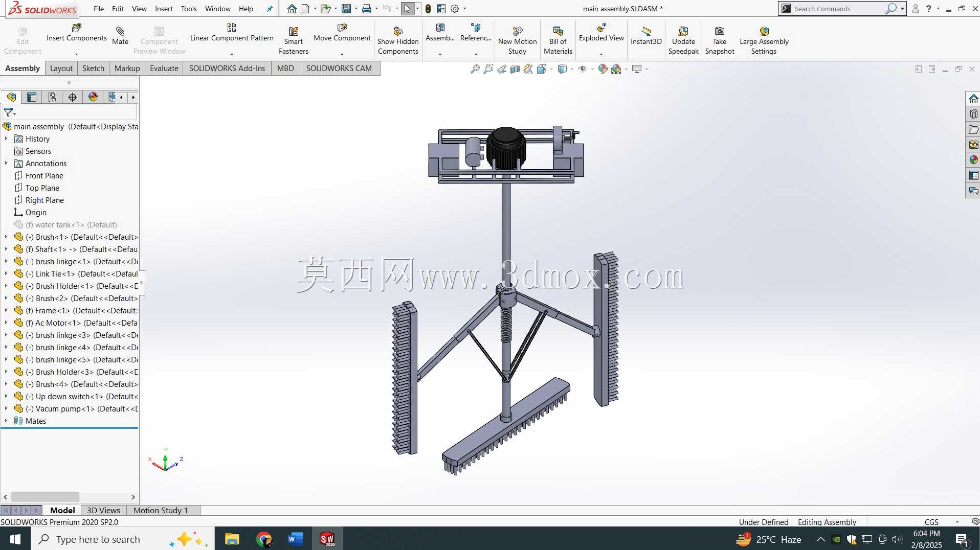The width and height of the screenshot is (980, 550).
Task: Expand Frame<1> component node
Action: tap(6, 311)
